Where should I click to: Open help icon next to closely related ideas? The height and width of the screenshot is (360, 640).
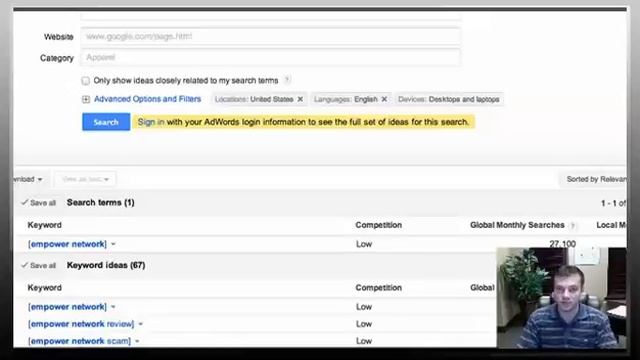[x=287, y=80]
